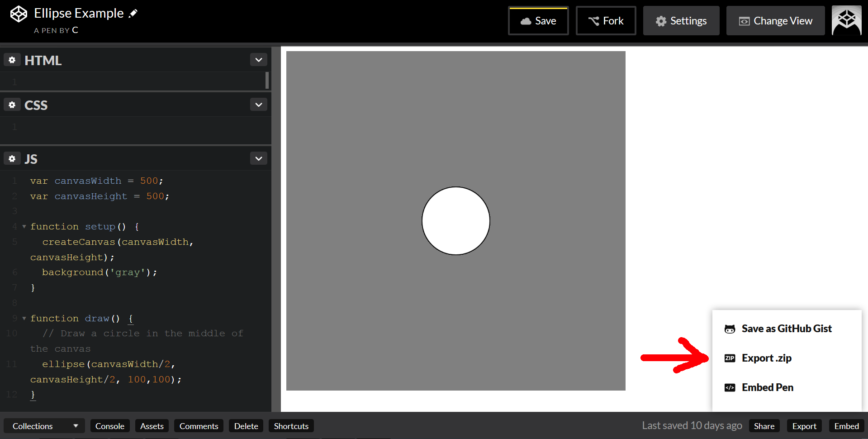Choose Export .zip menu entry

767,358
